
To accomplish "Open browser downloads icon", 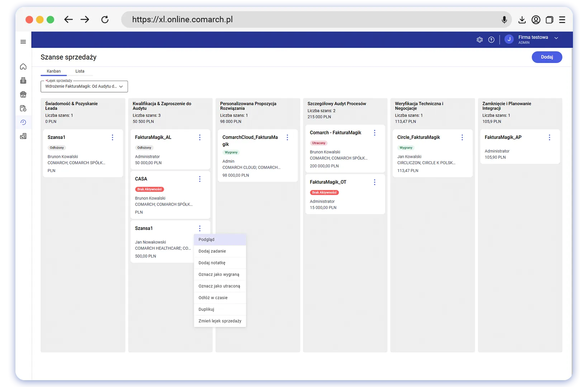I will tap(522, 20).
